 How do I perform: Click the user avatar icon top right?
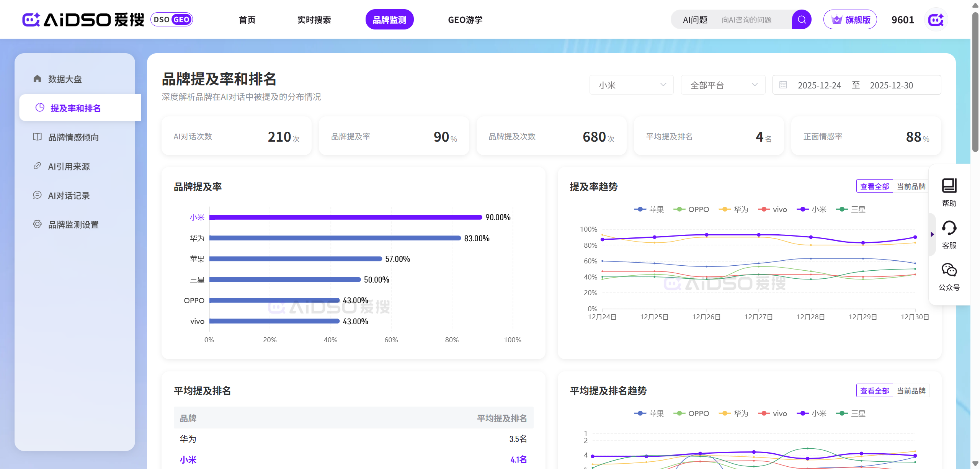click(x=936, y=20)
